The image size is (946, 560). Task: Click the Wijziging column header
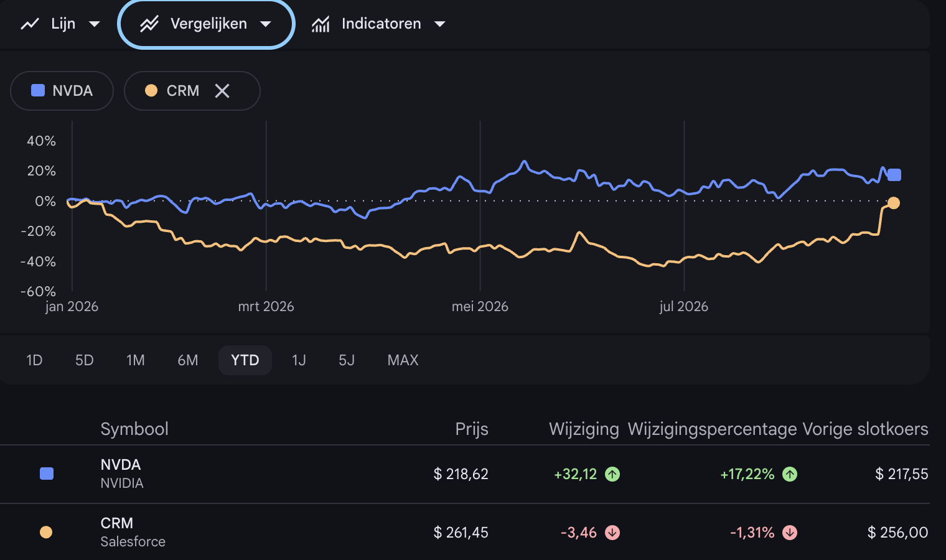coord(584,429)
